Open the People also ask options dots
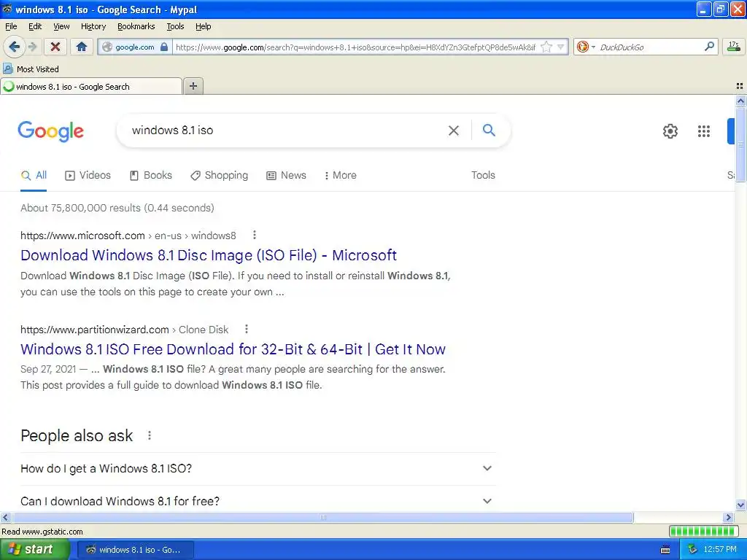Viewport: 747px width, 560px height. [x=150, y=435]
